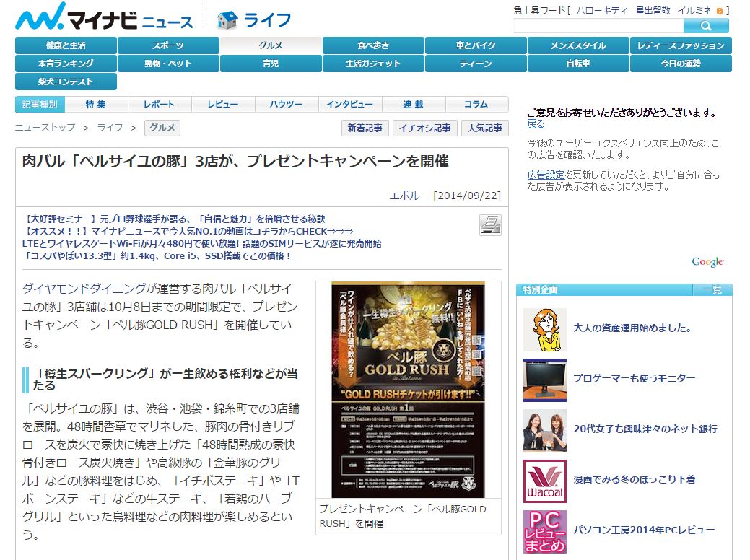
Task: Click the 星出智敬 trending word
Action: [653, 11]
